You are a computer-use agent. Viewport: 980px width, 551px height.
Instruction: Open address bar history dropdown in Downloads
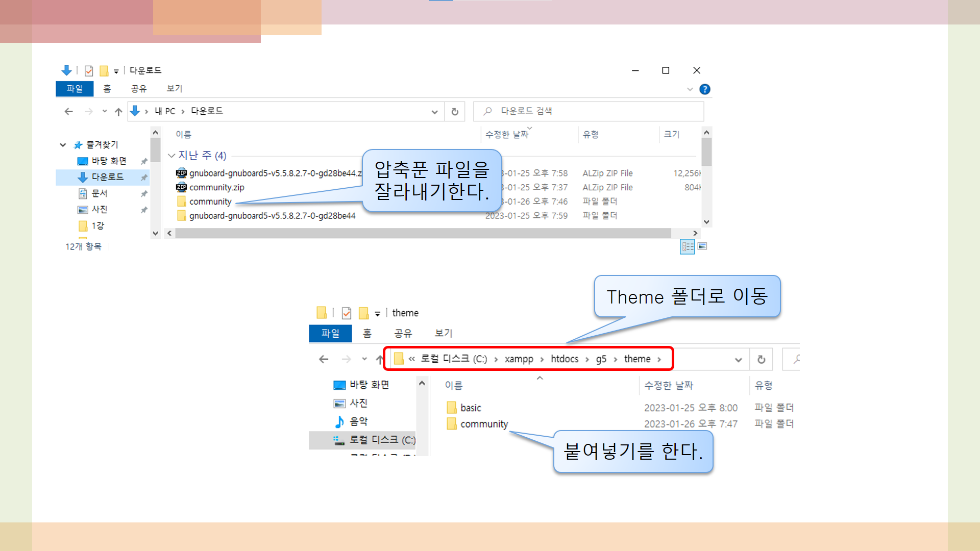(434, 112)
